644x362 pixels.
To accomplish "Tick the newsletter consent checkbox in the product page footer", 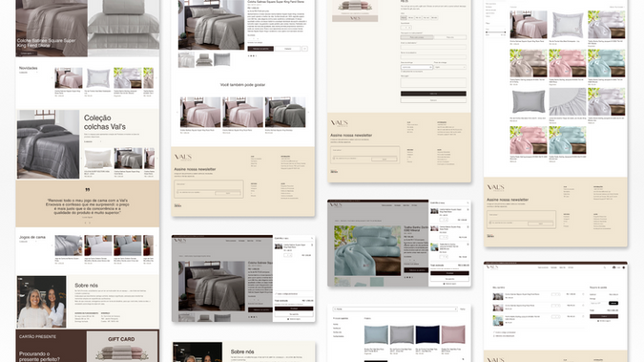I will click(177, 192).
